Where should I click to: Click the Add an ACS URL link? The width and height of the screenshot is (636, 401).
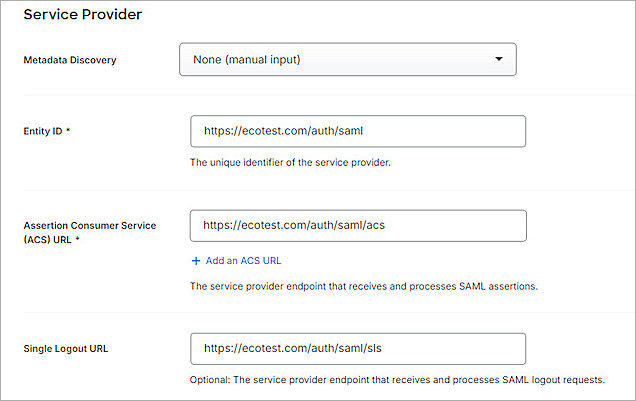[x=243, y=260]
